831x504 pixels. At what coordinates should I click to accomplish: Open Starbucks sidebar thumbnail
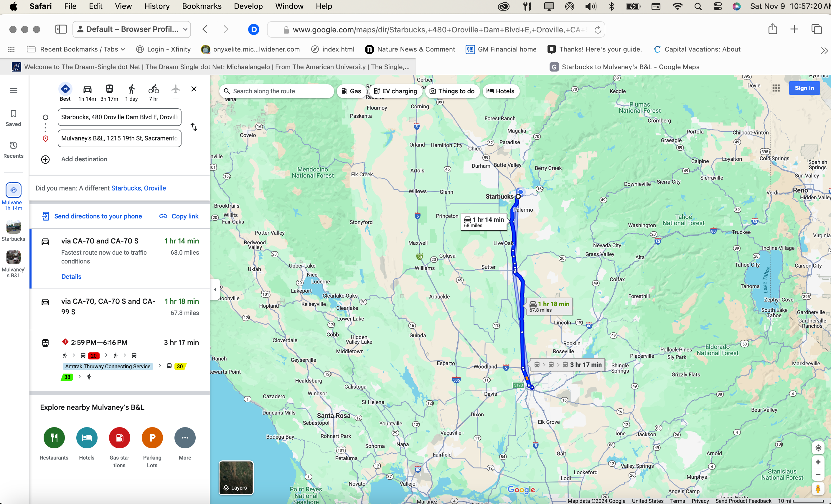14,231
